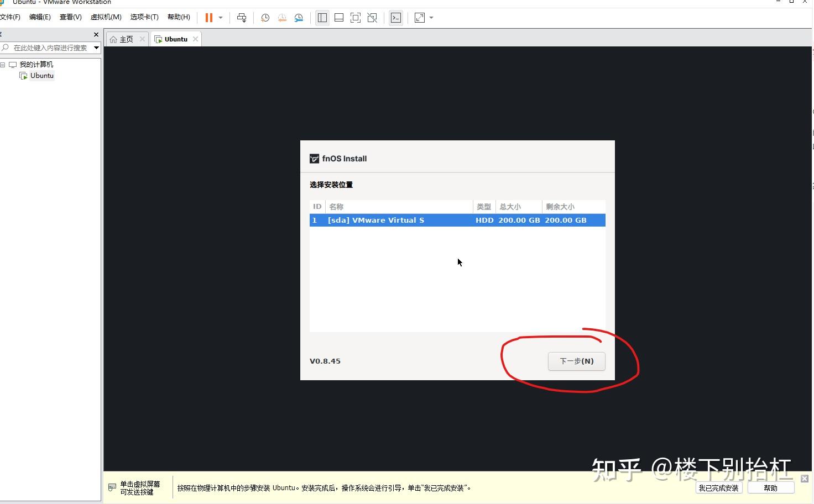Take a snapshot of this virtual machine
814x504 pixels.
[x=265, y=18]
